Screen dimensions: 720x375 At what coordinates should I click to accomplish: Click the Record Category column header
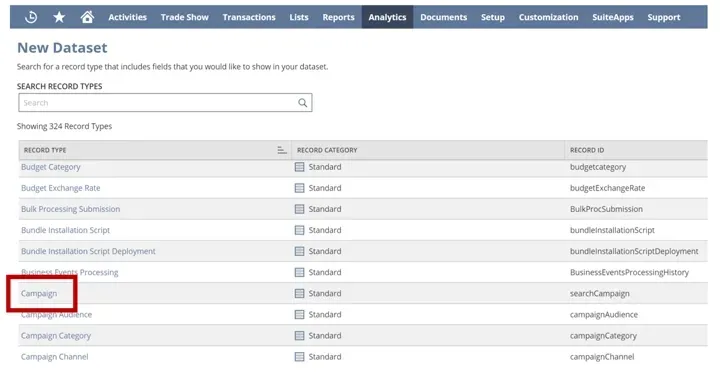428,150
